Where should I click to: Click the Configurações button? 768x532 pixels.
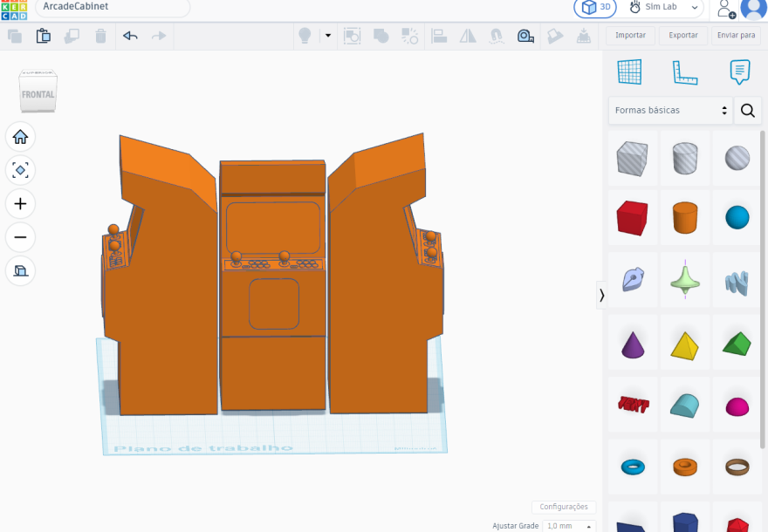564,507
